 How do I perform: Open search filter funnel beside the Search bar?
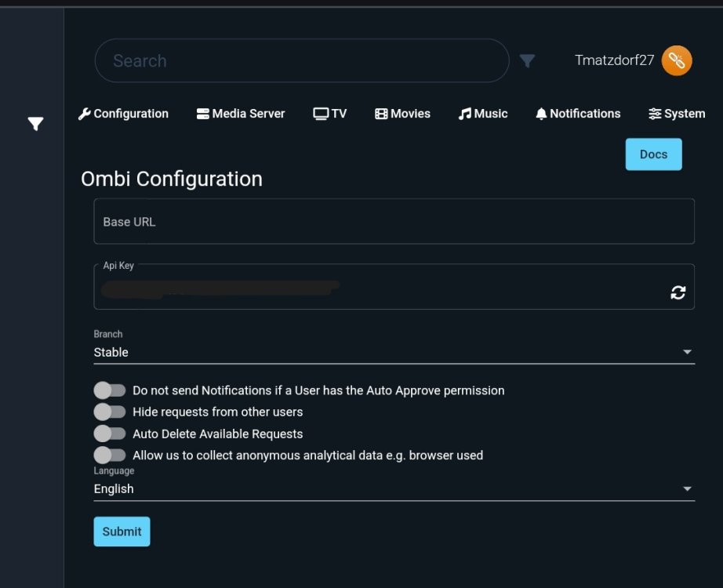[527, 60]
